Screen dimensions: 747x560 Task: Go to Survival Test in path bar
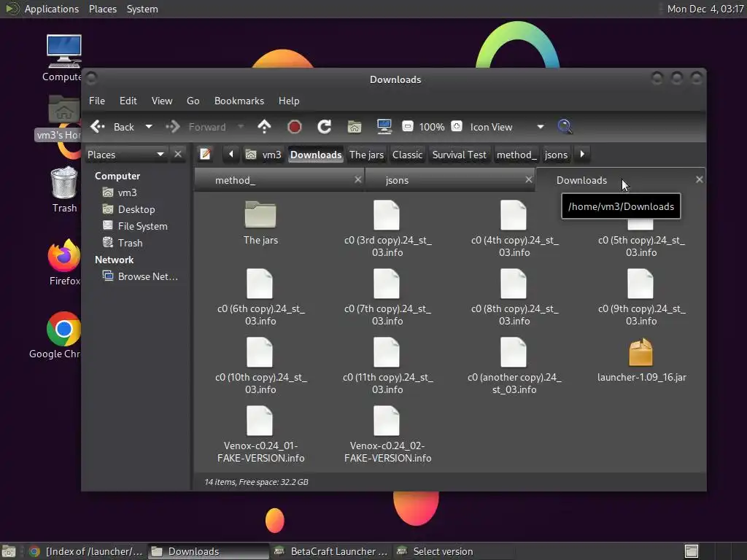[x=460, y=155]
